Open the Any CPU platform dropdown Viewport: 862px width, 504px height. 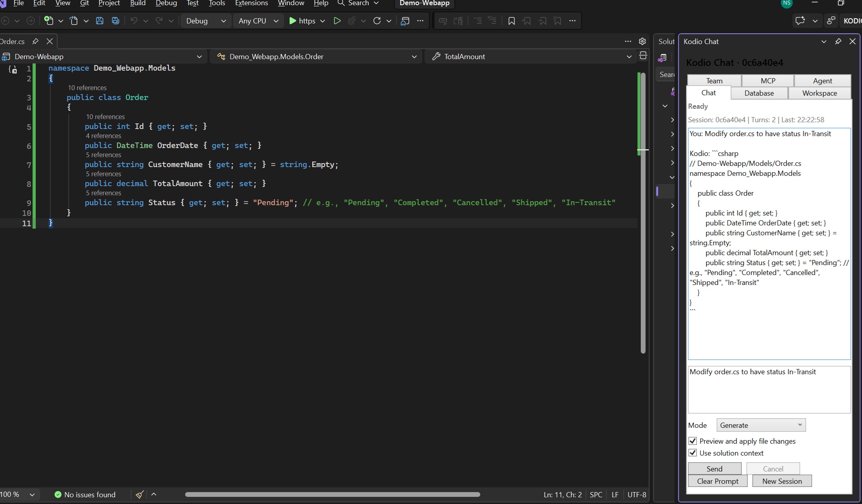(258, 21)
